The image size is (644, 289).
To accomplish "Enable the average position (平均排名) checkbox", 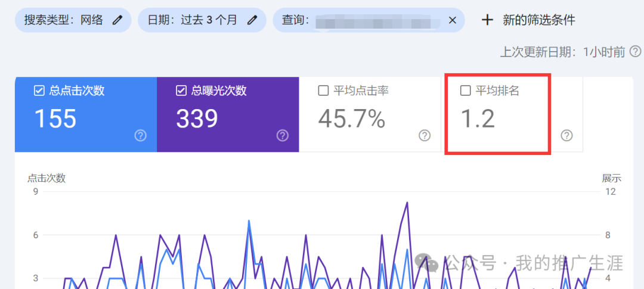I will [x=465, y=91].
